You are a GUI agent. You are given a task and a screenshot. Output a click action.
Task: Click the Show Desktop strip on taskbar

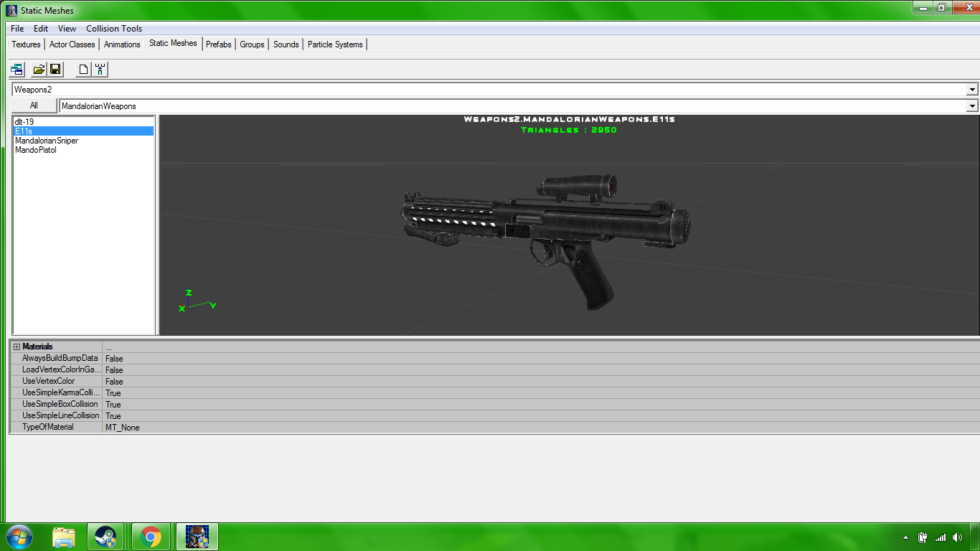coord(976,537)
